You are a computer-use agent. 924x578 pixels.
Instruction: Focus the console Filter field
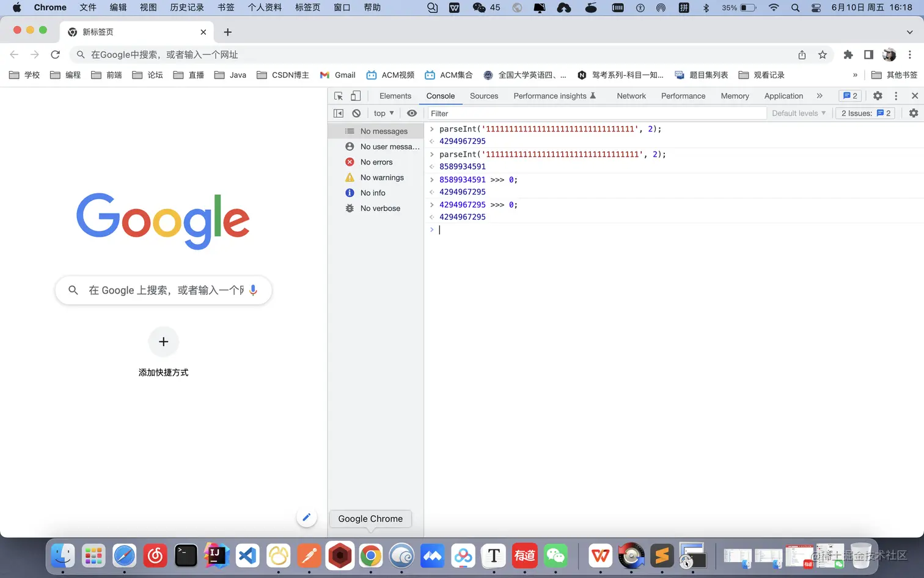[x=596, y=113]
